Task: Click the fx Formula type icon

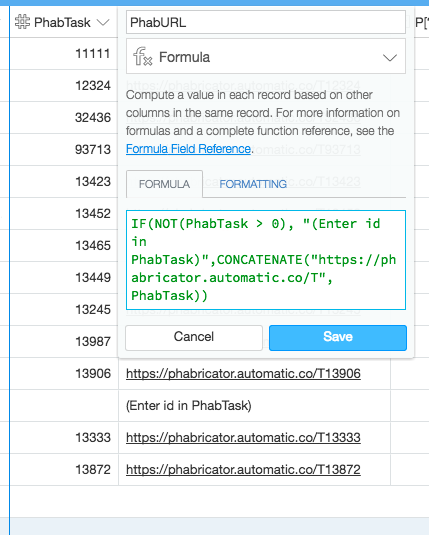Action: pyautogui.click(x=142, y=57)
